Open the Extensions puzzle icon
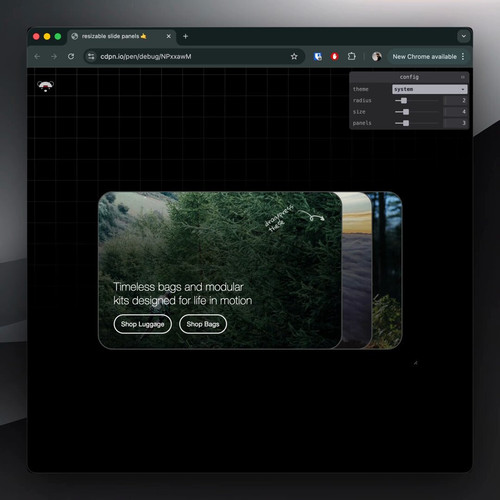Screen dimensions: 500x500 coord(352,56)
